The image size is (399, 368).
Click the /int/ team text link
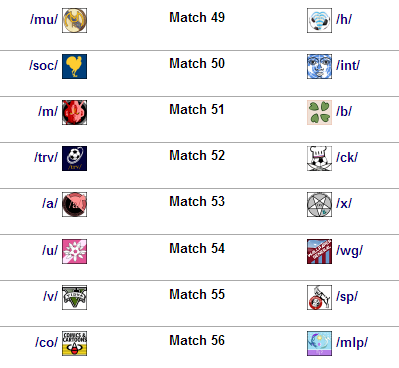pyautogui.click(x=348, y=66)
